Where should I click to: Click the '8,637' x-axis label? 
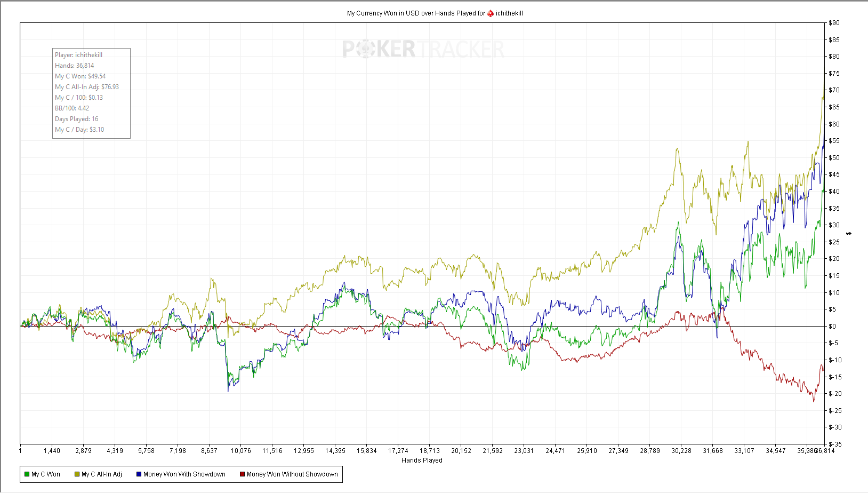(x=209, y=451)
